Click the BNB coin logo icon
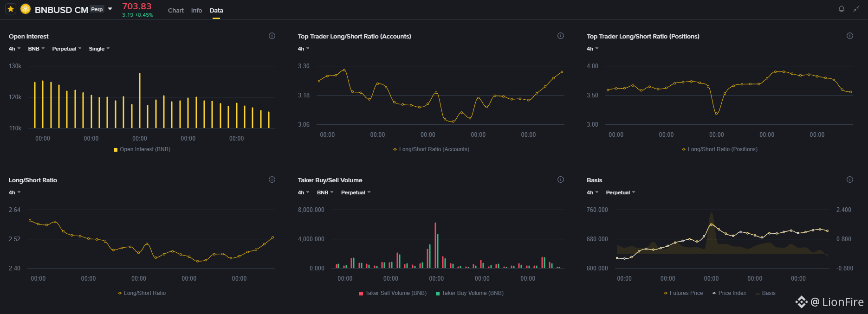The width and height of the screenshot is (868, 314). click(x=26, y=9)
